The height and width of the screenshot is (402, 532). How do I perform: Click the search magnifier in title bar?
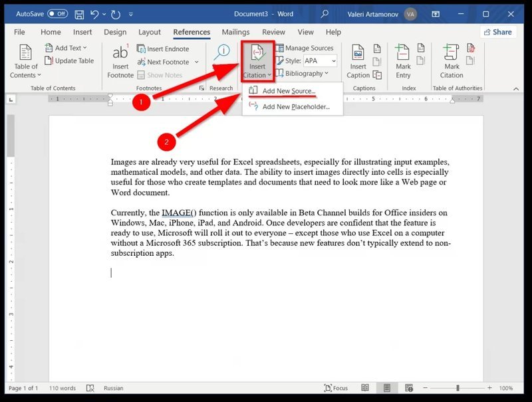click(325, 14)
